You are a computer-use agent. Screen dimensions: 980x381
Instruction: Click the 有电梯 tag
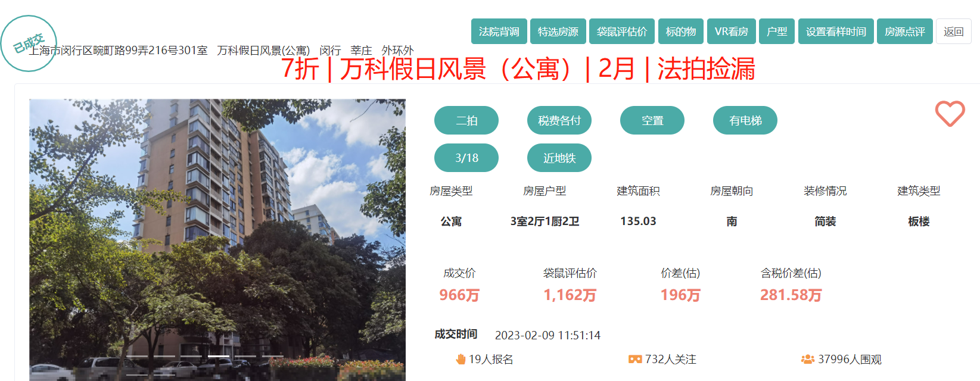pyautogui.click(x=745, y=120)
